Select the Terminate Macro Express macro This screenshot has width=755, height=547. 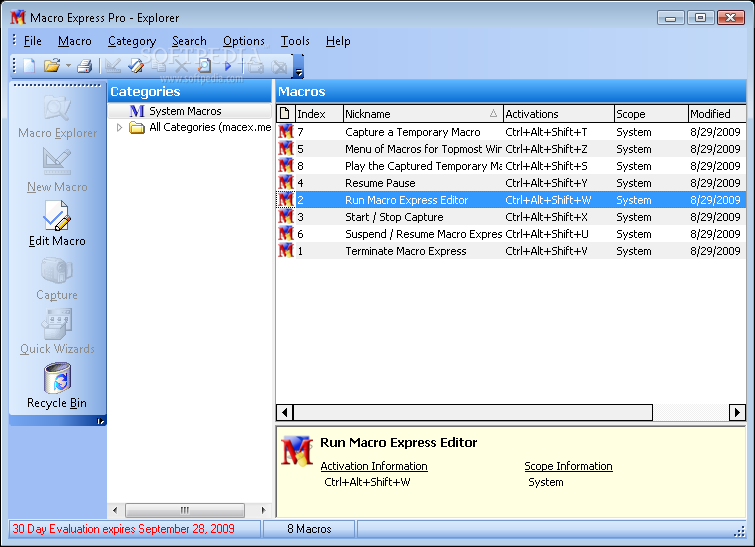pos(511,251)
